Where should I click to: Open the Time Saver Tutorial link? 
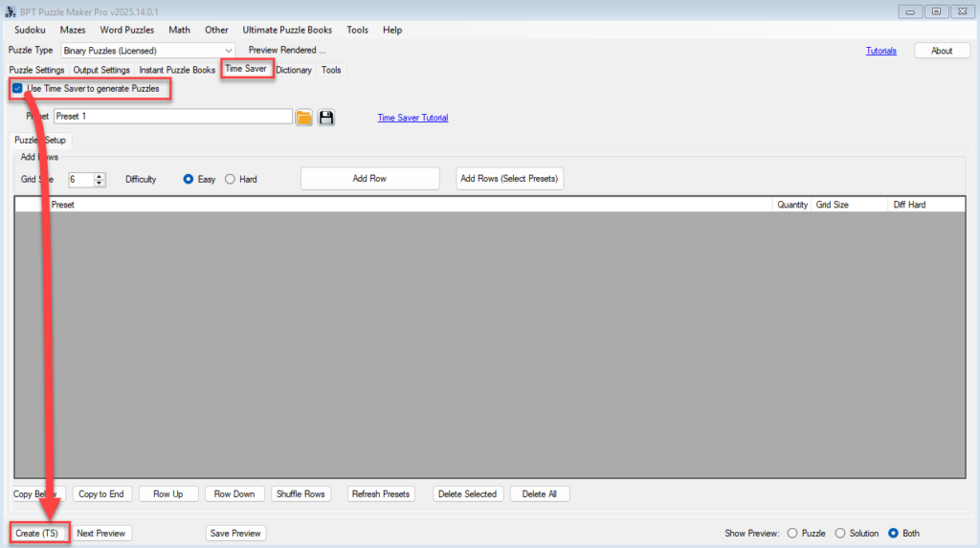pos(412,118)
